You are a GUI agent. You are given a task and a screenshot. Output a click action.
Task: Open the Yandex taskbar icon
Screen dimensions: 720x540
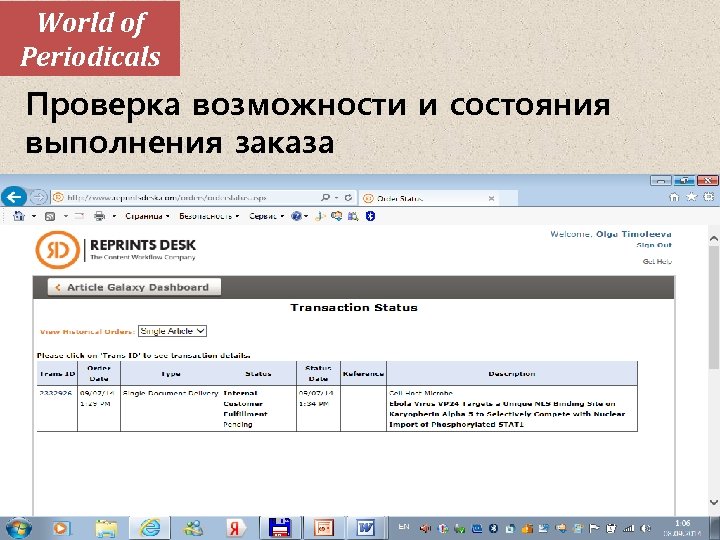[236, 528]
